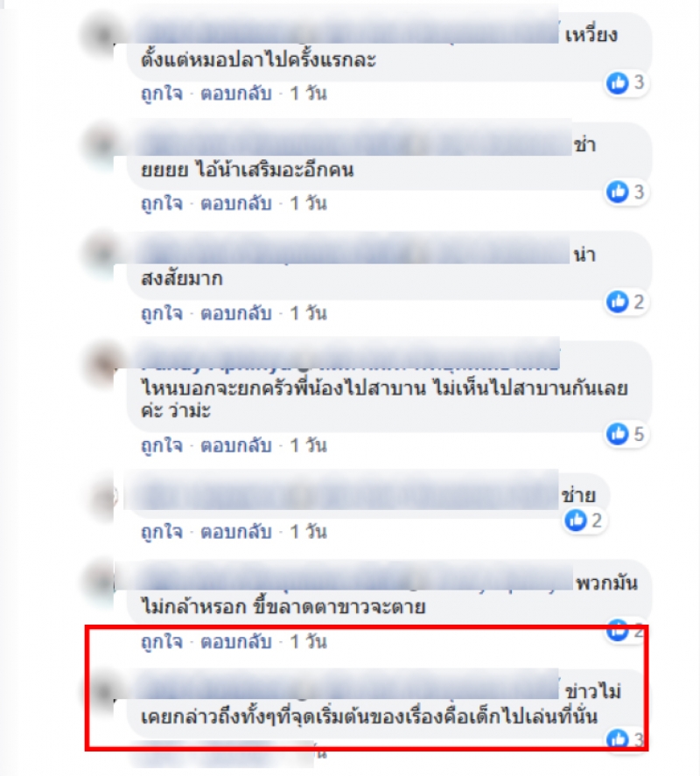This screenshot has height=776, width=700.
Task: Click like reaction icon on highlighted last comment
Action: coord(618,739)
